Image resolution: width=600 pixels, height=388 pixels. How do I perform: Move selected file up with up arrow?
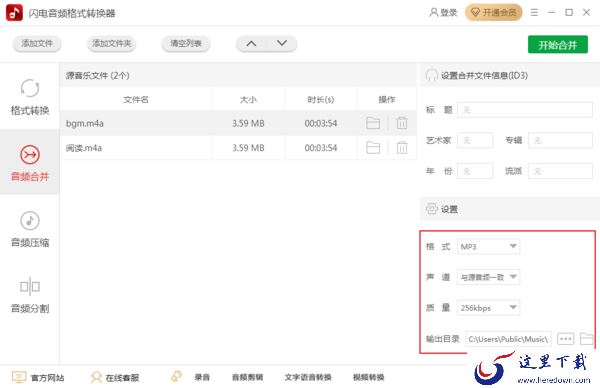(x=251, y=44)
